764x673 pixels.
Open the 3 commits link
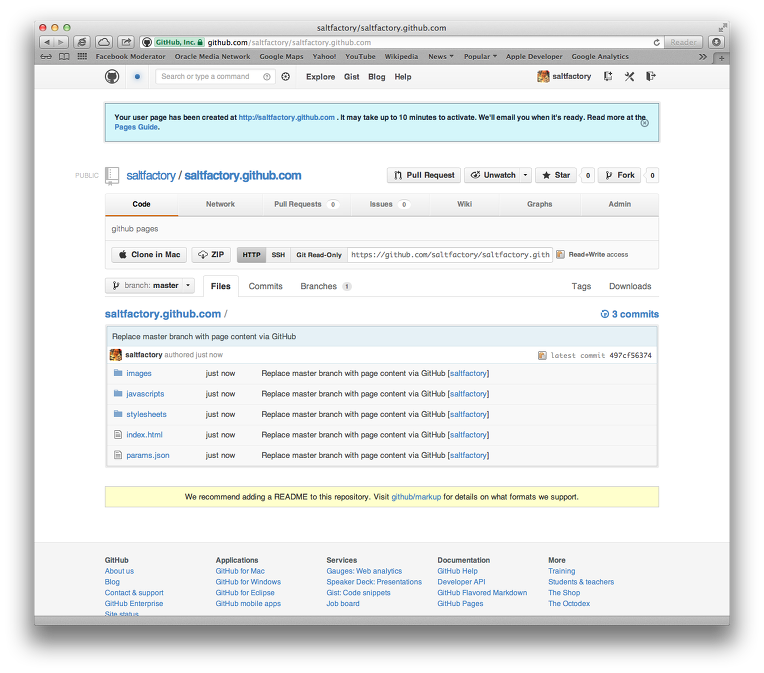[x=630, y=314]
